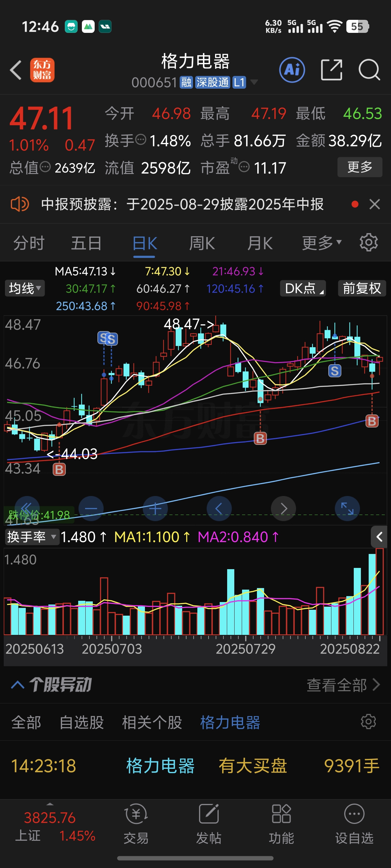
Task: Switch to 分时 tab
Action: [29, 243]
